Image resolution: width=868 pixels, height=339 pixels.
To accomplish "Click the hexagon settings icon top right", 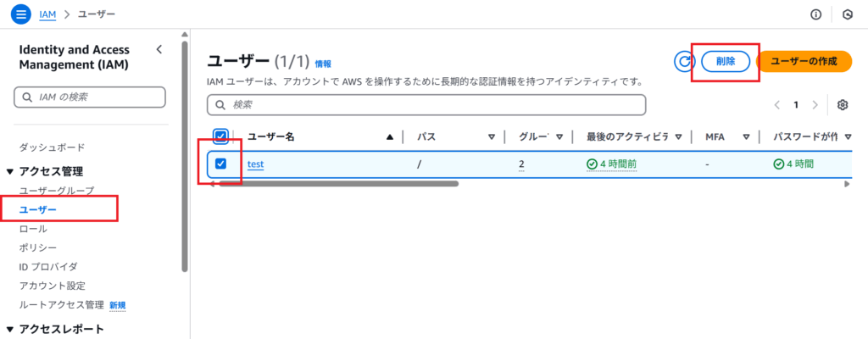I will (847, 14).
